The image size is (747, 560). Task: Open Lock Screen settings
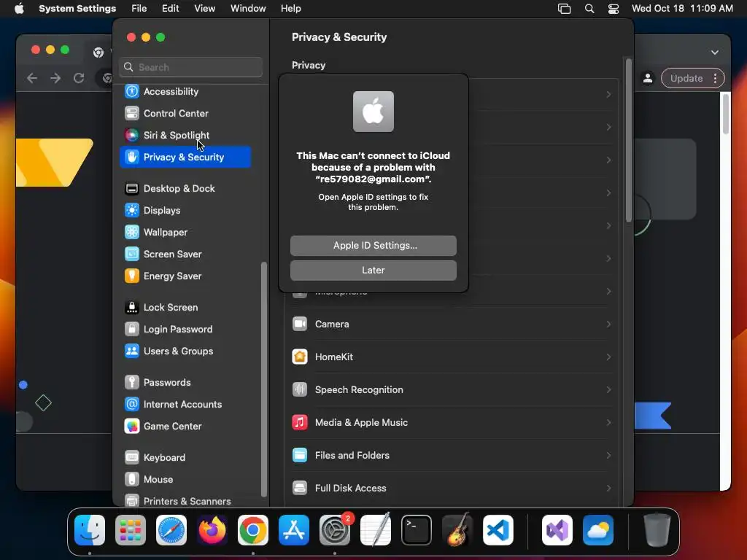coord(185,308)
